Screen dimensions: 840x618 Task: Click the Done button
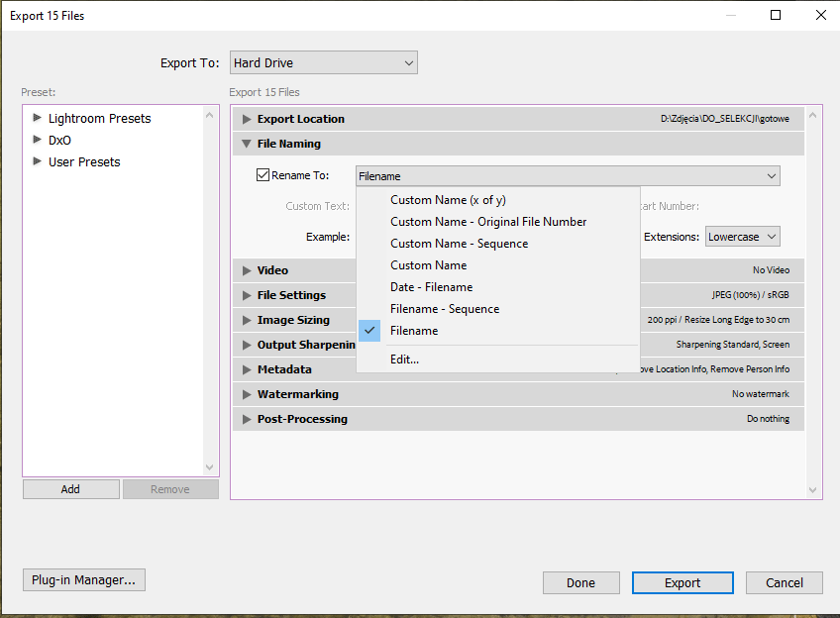click(580, 583)
